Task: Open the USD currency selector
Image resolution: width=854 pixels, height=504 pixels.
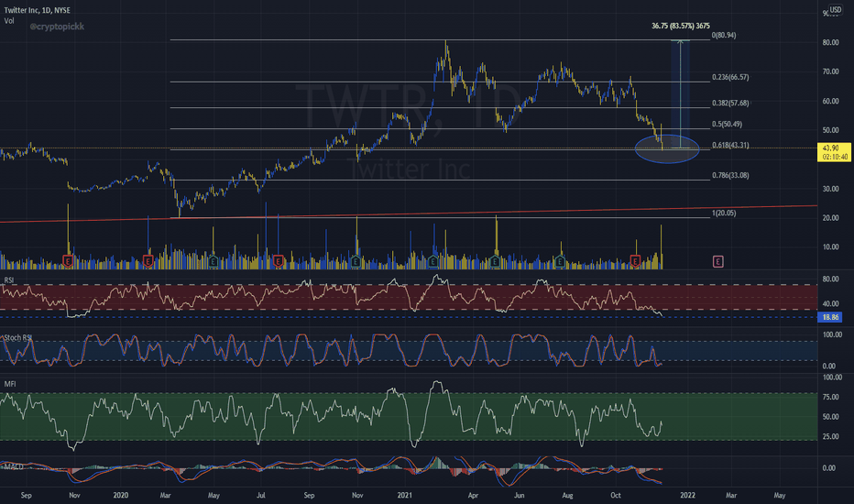Action: pyautogui.click(x=836, y=10)
